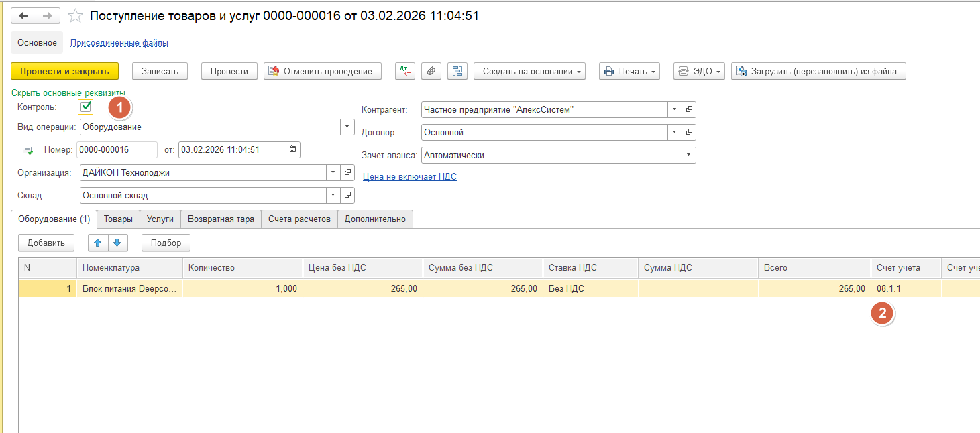
Task: Open attached files via paperclip icon
Action: coord(432,71)
